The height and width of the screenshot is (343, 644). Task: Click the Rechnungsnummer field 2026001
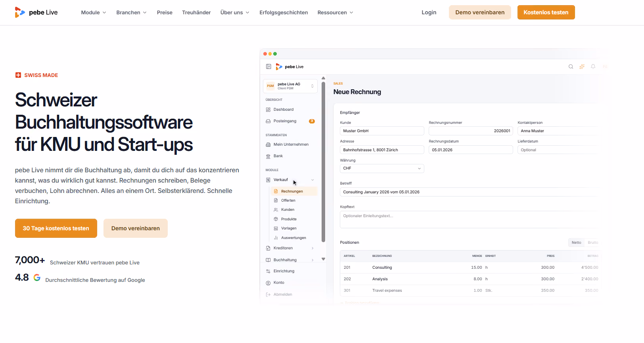click(471, 131)
